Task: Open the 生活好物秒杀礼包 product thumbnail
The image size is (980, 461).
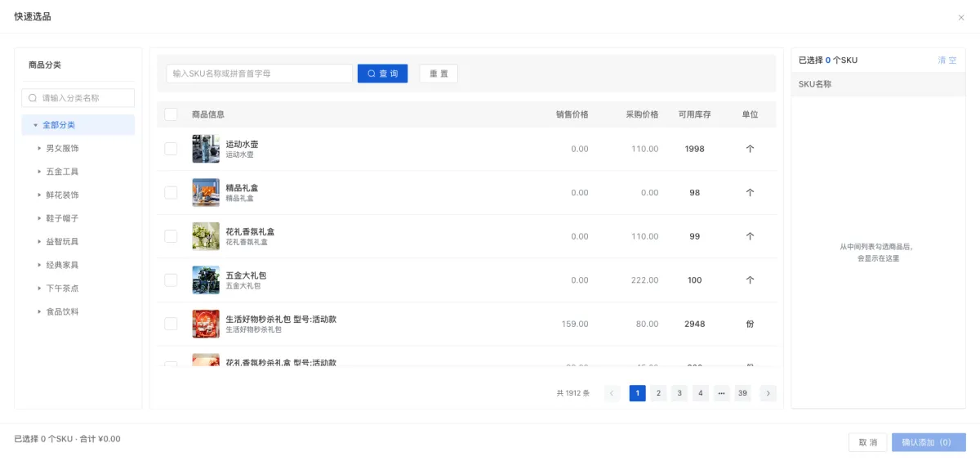Action: pos(206,324)
